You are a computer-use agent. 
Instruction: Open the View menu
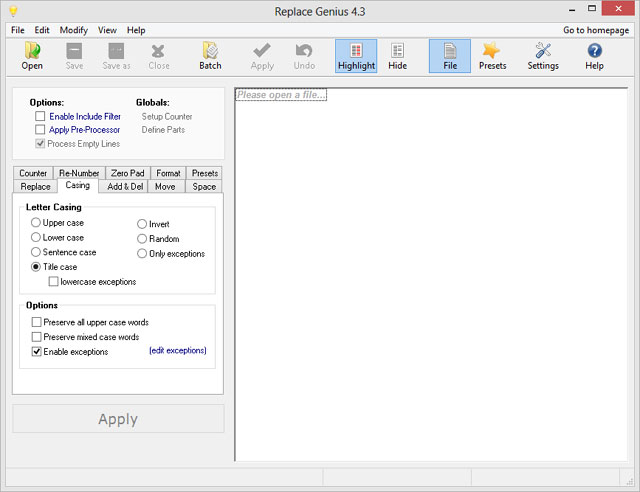[107, 30]
